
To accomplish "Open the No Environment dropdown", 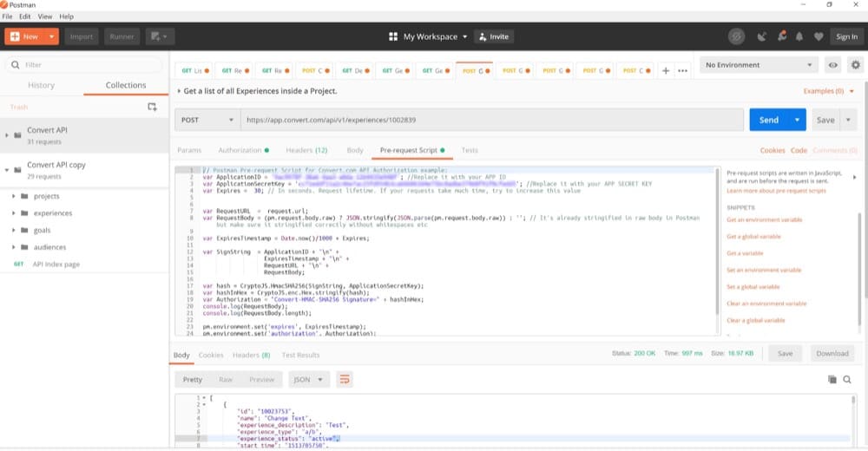I will 759,65.
